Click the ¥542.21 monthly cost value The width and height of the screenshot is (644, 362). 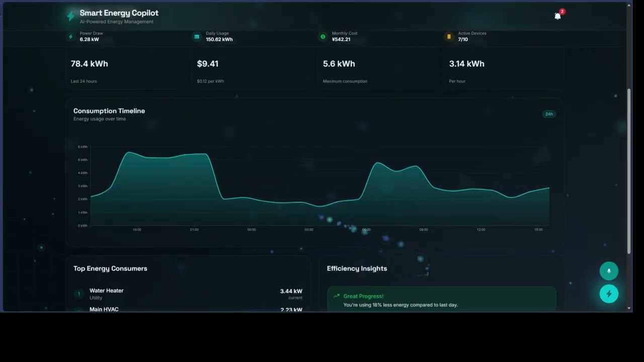341,40
